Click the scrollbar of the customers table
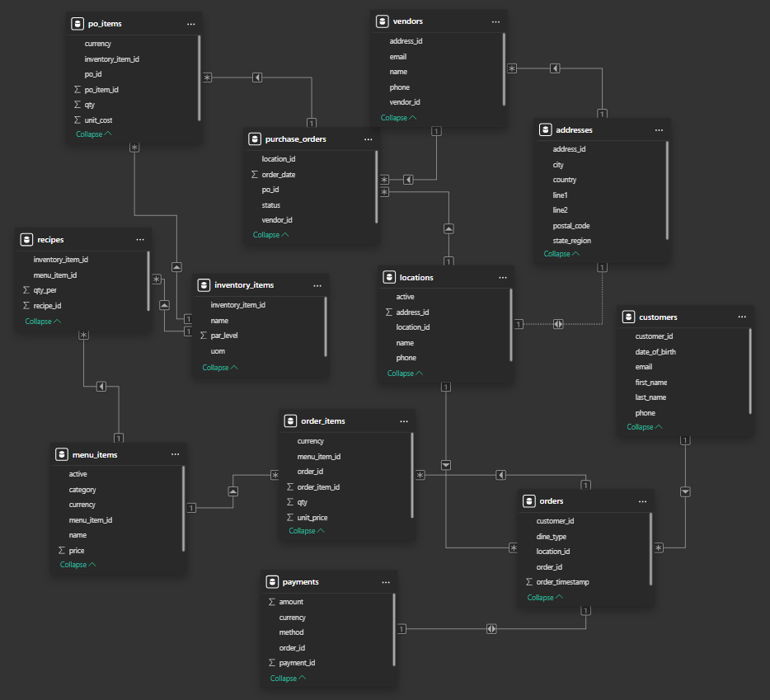Screen dimensions: 770x700 point(750,371)
